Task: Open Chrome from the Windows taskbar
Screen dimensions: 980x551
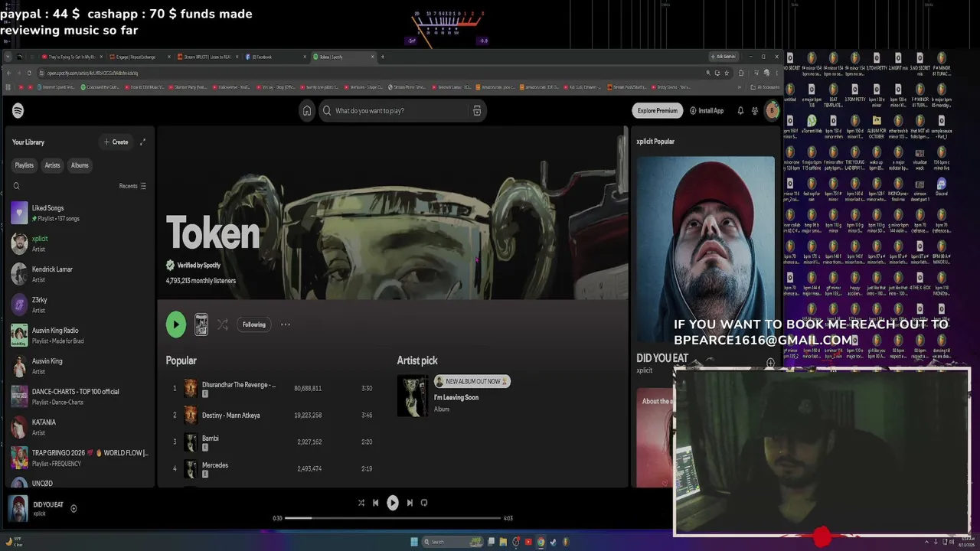Action: click(x=541, y=542)
